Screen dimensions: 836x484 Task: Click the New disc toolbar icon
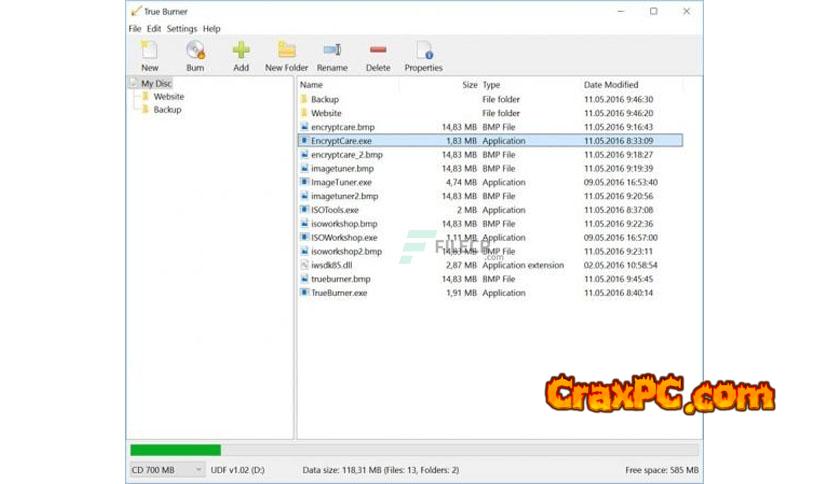click(149, 50)
